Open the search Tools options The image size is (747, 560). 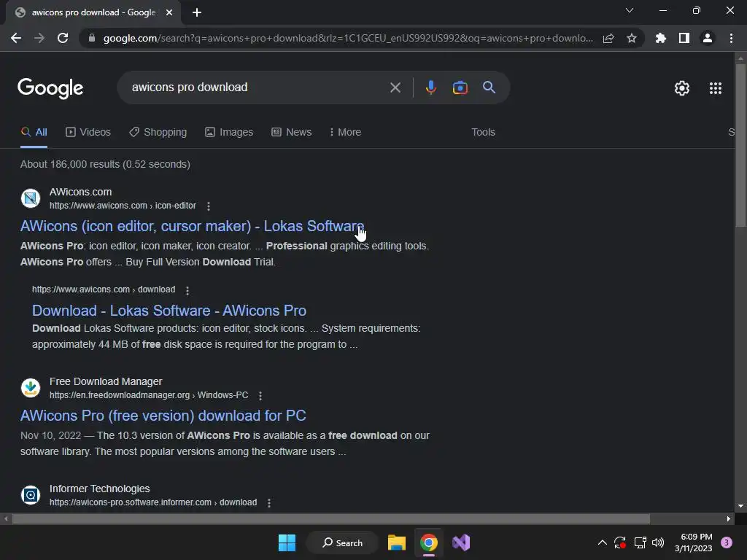(x=483, y=133)
